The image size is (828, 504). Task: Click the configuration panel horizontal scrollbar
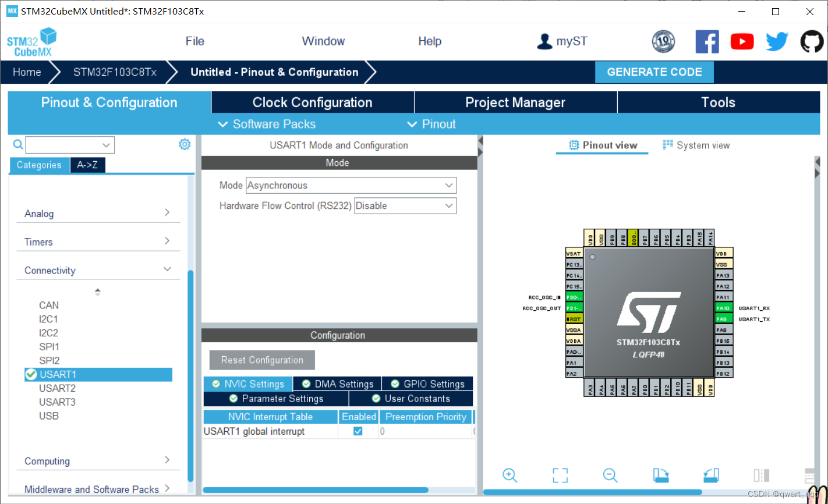point(315,490)
